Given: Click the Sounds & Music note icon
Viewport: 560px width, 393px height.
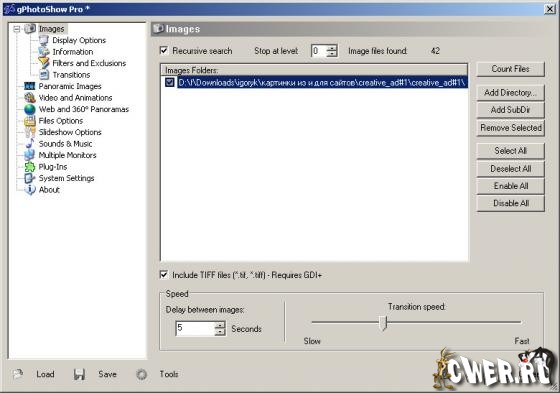Looking at the screenshot, I should (30, 144).
